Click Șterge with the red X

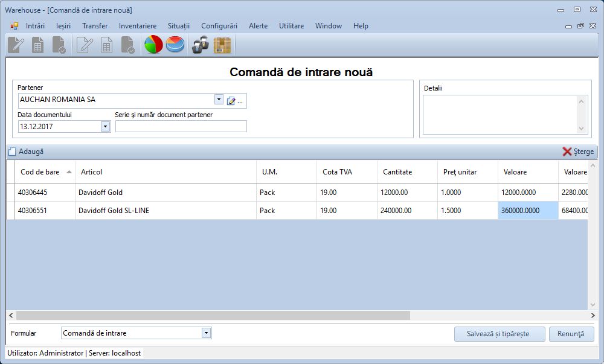(578, 152)
